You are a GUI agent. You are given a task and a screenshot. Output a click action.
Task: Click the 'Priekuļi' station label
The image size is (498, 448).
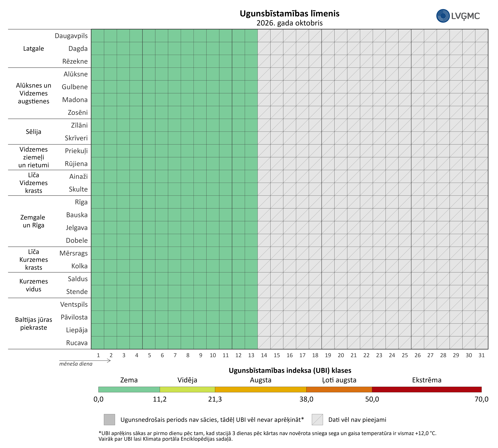point(76,151)
